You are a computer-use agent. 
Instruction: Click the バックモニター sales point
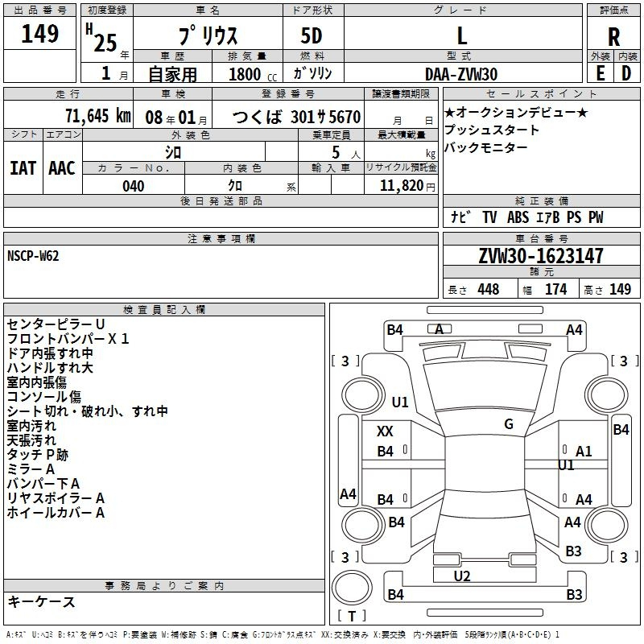point(486,147)
